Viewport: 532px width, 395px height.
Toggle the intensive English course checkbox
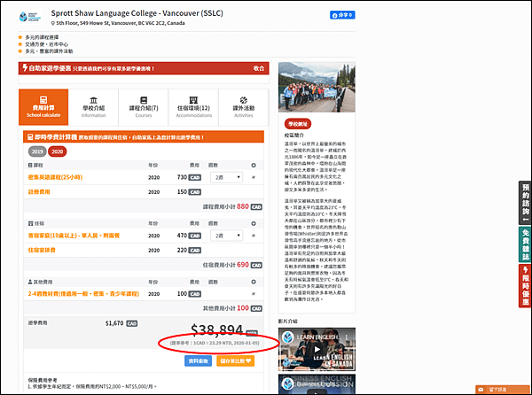point(254,177)
